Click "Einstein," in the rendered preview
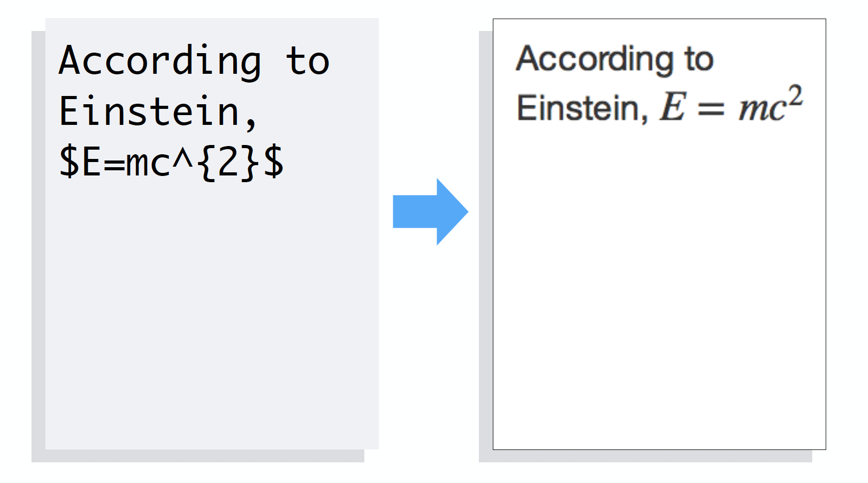The image size is (868, 483). point(582,108)
